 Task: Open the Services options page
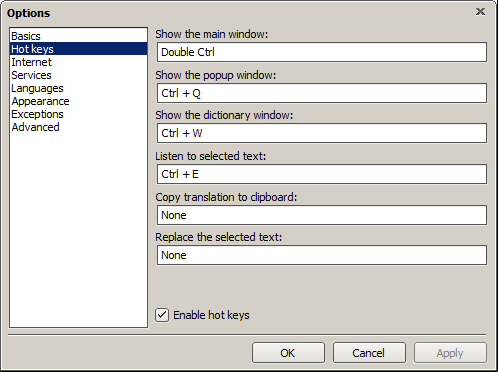[78, 75]
